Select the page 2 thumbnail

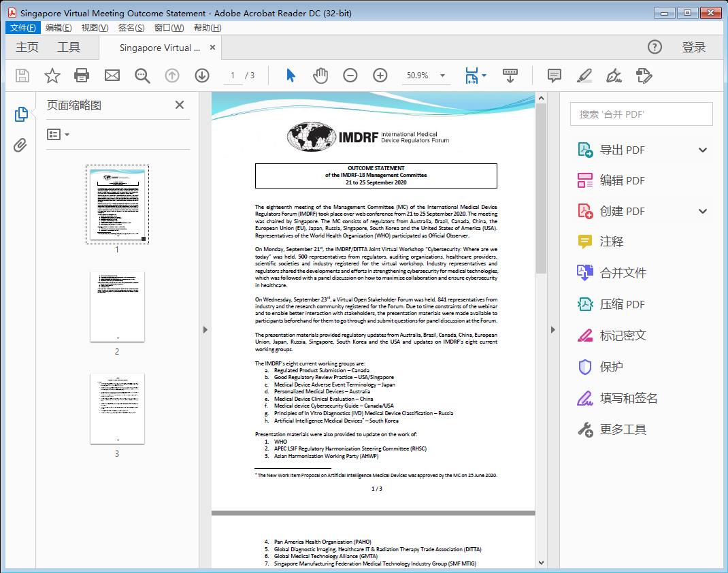point(116,306)
